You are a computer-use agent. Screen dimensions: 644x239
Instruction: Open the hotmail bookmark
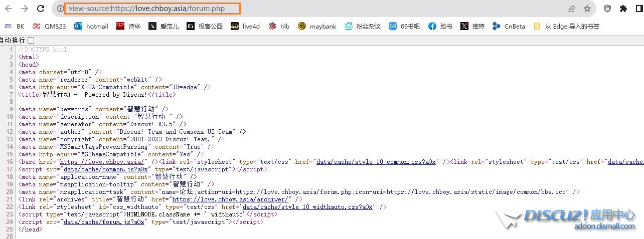(x=91, y=26)
